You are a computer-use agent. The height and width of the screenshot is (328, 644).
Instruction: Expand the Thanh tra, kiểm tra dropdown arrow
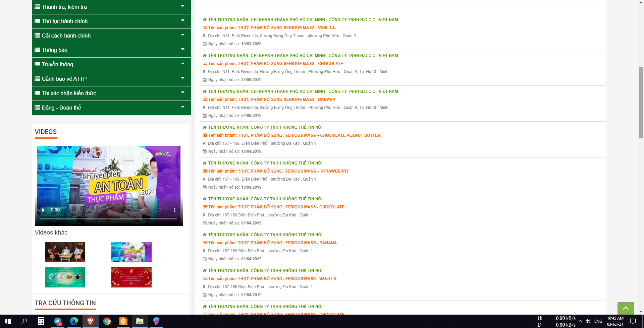pyautogui.click(x=183, y=6)
